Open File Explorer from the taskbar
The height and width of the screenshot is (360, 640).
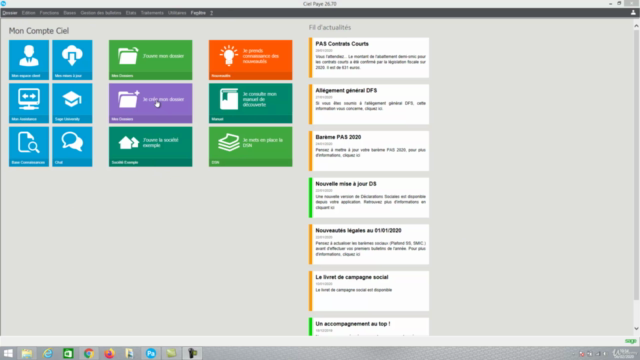[27, 353]
